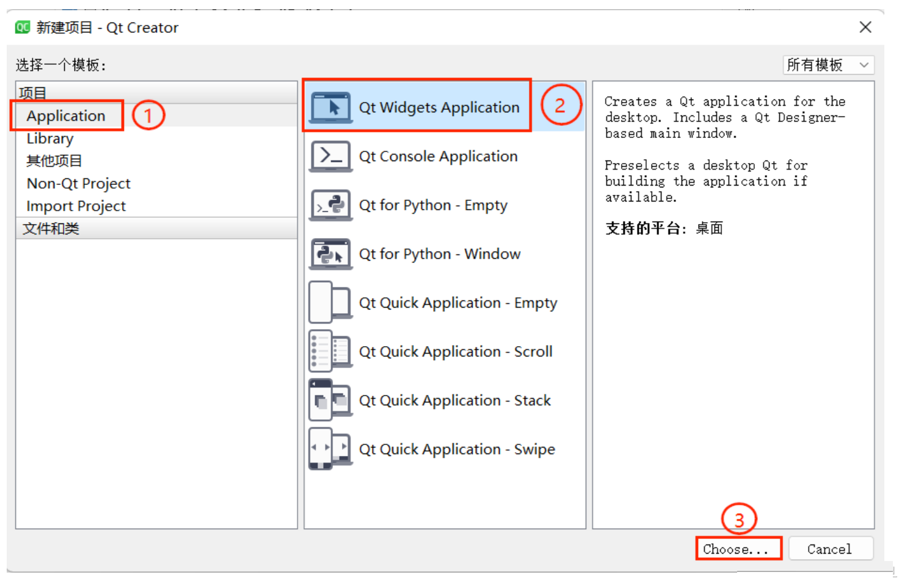Image resolution: width=924 pixels, height=586 pixels.
Task: Select Qt Quick Application - Scroll label
Action: pos(456,352)
